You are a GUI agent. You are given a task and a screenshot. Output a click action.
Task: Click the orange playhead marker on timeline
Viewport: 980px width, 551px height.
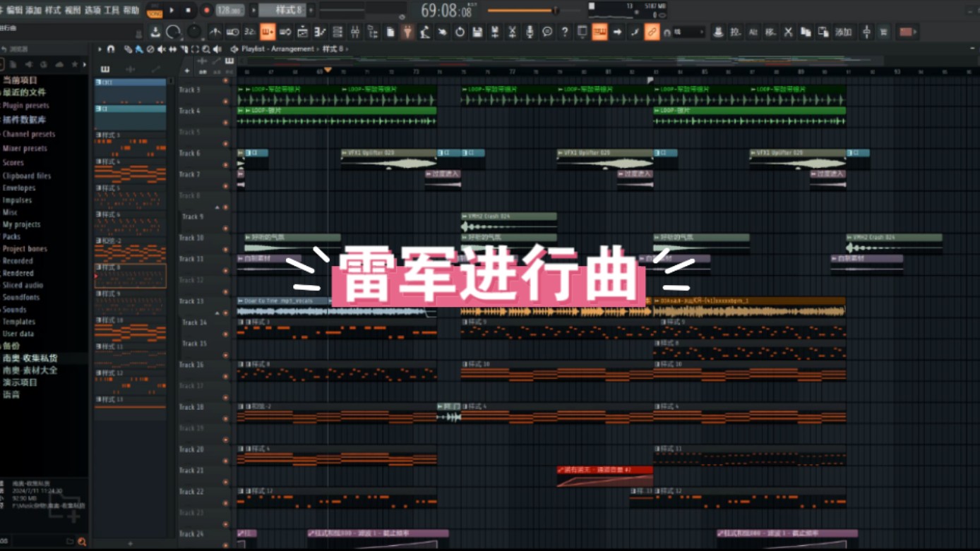pos(328,70)
